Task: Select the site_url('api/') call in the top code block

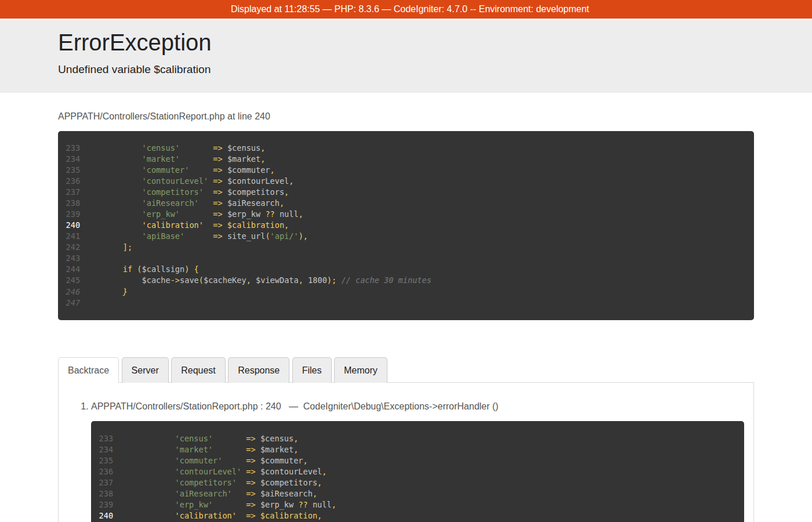Action: click(x=265, y=236)
